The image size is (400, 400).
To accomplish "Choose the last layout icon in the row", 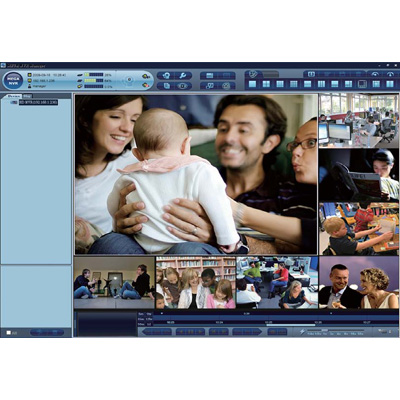I will click(x=390, y=84).
